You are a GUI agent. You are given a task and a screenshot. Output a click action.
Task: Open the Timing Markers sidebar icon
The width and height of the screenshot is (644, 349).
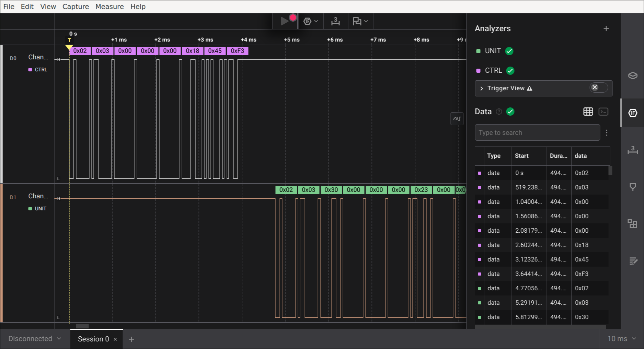coord(632,187)
